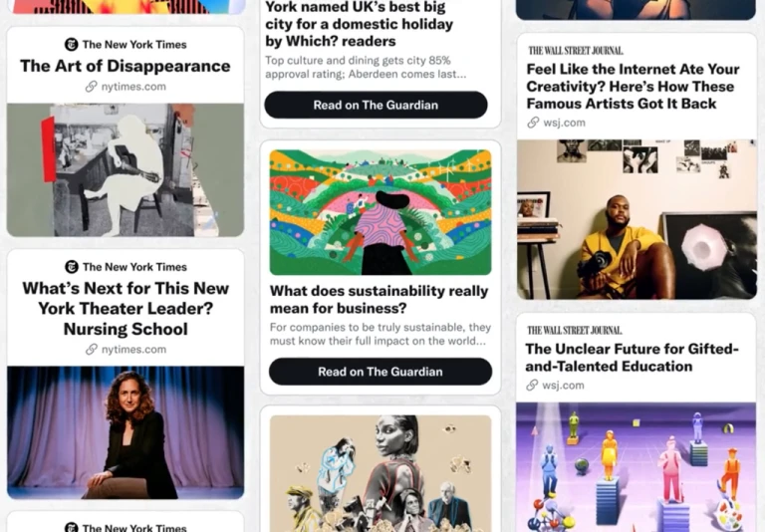Open the Theater Leader Nursing School headline
The width and height of the screenshot is (765, 532).
tap(126, 309)
